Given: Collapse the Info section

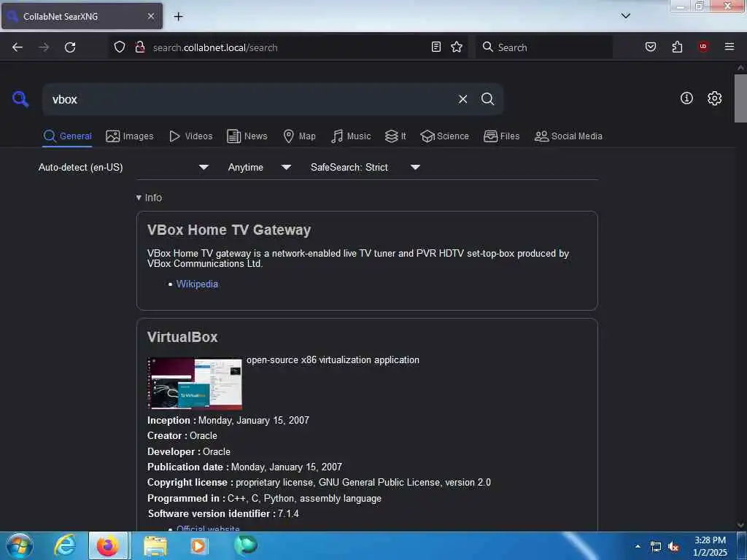Looking at the screenshot, I should click(149, 198).
